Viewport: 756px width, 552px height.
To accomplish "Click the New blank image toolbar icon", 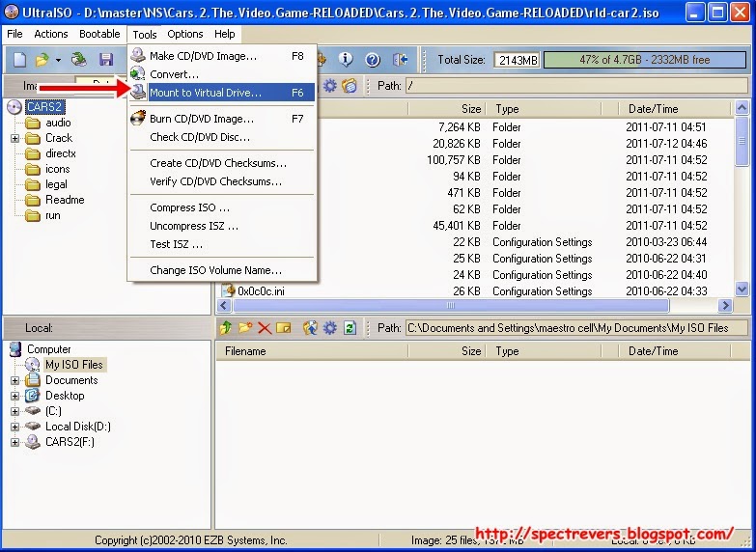I will [x=19, y=59].
